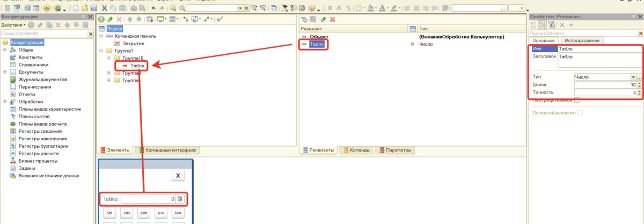Switch to the Параметры tab

394,150
